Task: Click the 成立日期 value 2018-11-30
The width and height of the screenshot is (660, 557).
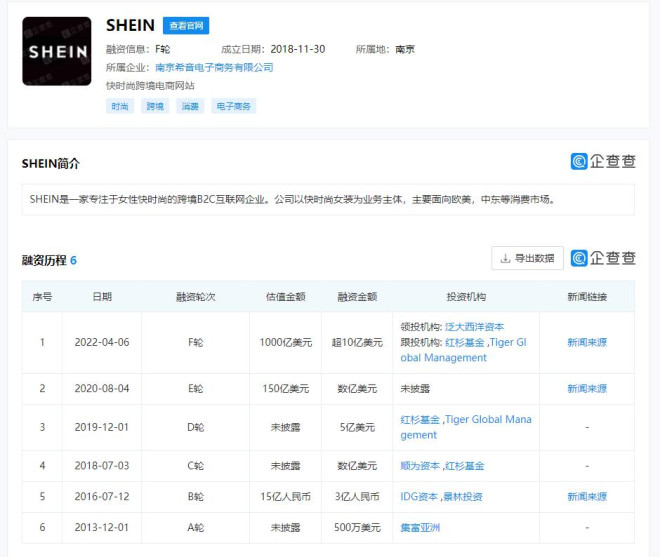Action: coord(298,49)
